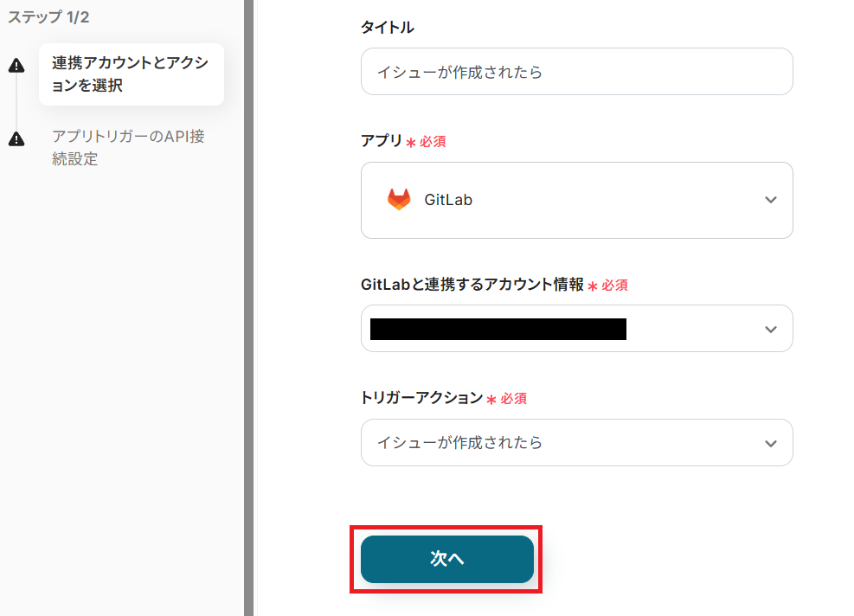Viewport: 854px width, 616px height.
Task: Click the redacted account value field
Action: pos(498,329)
